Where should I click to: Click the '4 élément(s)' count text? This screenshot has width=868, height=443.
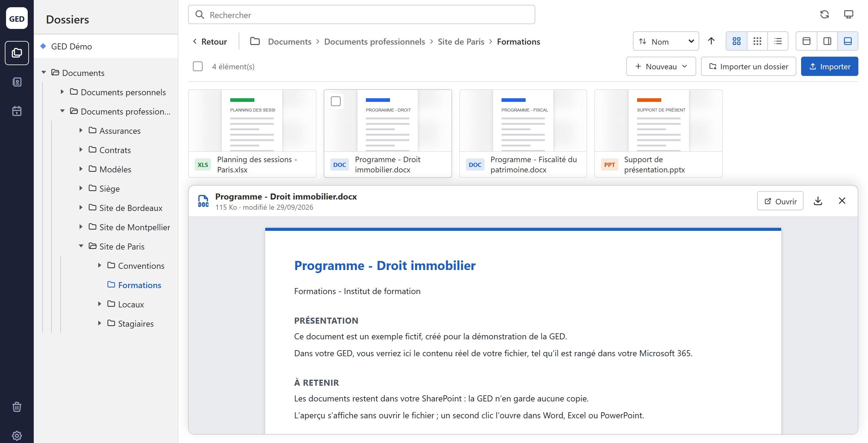point(233,67)
